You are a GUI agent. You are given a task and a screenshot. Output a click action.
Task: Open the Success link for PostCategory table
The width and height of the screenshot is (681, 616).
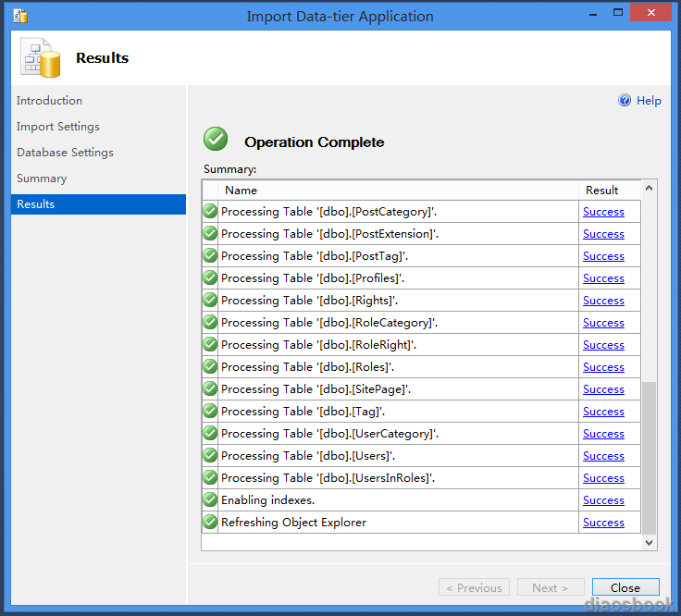click(x=603, y=212)
